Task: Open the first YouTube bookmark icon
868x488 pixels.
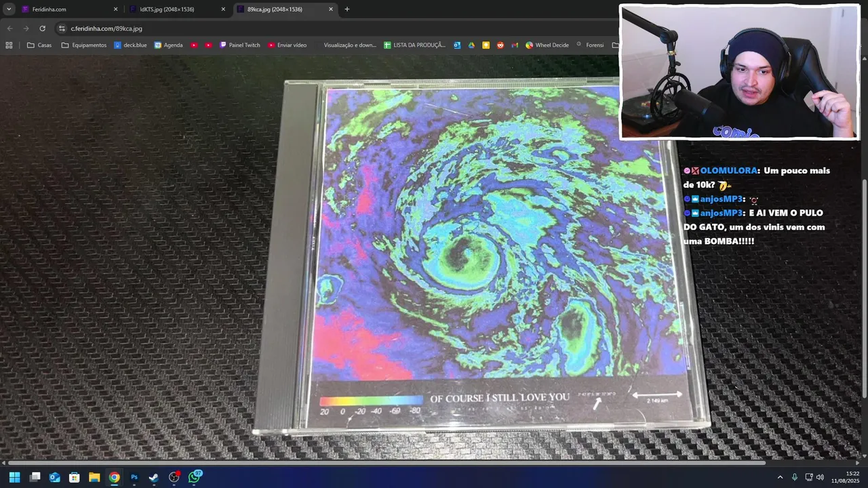Action: 194,45
